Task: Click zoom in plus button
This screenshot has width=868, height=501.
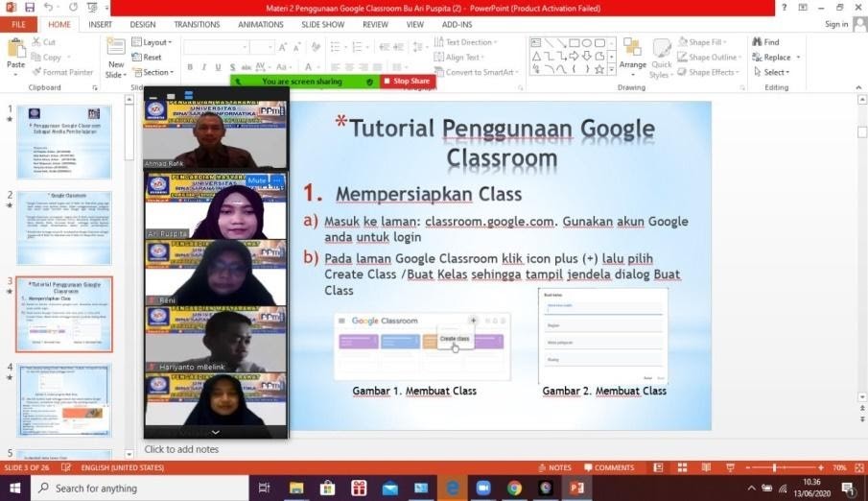Action: 820,467
